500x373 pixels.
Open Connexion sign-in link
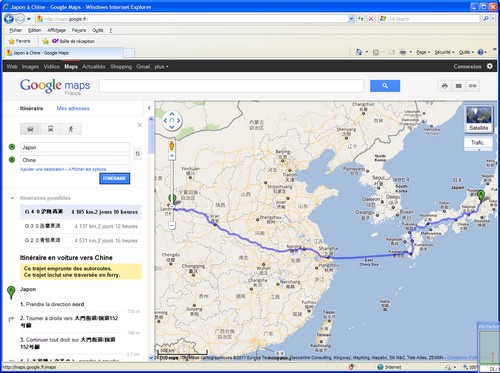pyautogui.click(x=467, y=66)
